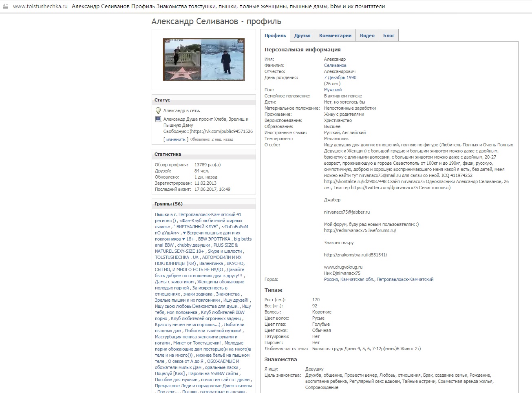The height and width of the screenshot is (393, 532).
Task: Click the www.tolstushechka.ru address text
Action: [40, 7]
